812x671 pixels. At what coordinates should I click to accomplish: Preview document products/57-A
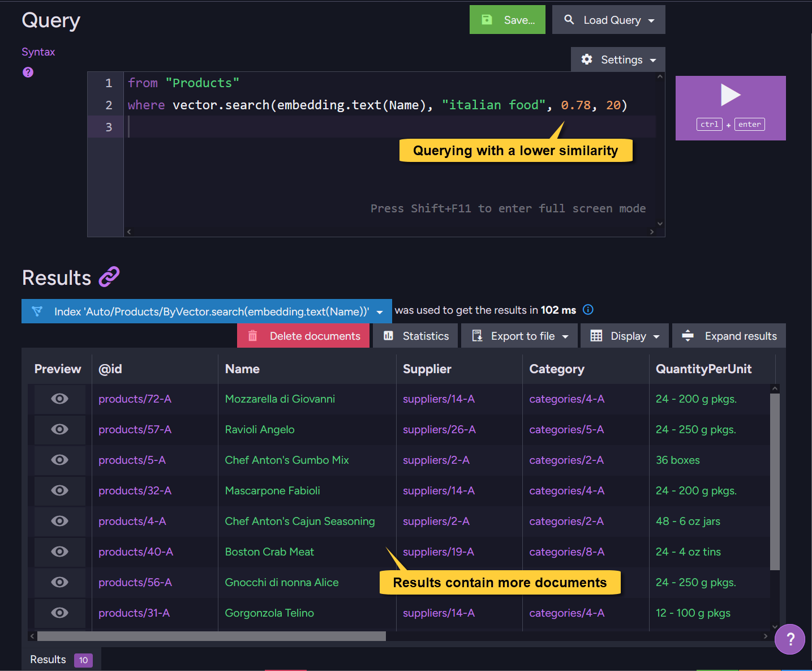(x=59, y=429)
